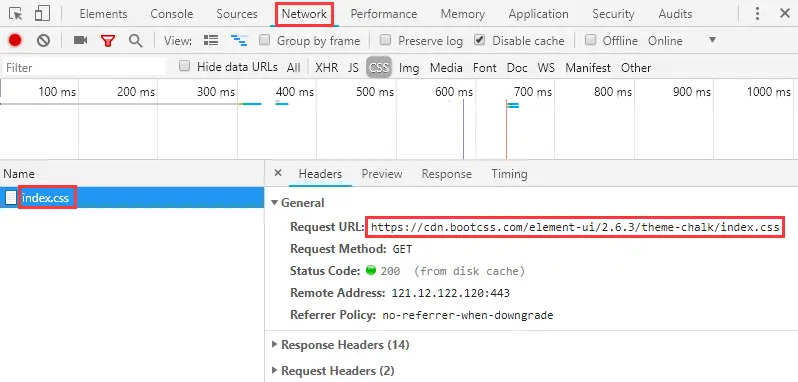Stop recording network log with red button
The image size is (798, 382).
point(15,40)
